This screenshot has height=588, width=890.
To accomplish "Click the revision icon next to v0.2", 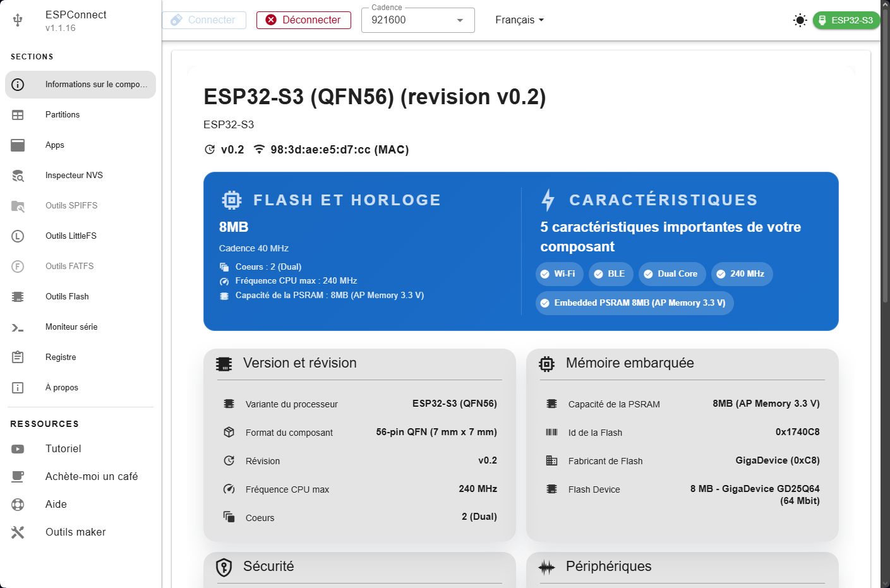I will click(210, 150).
